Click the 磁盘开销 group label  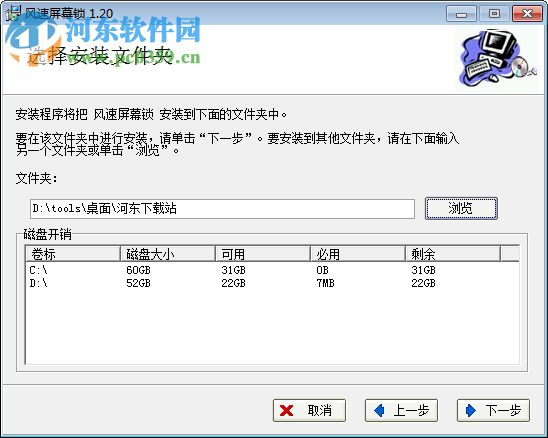click(x=48, y=234)
